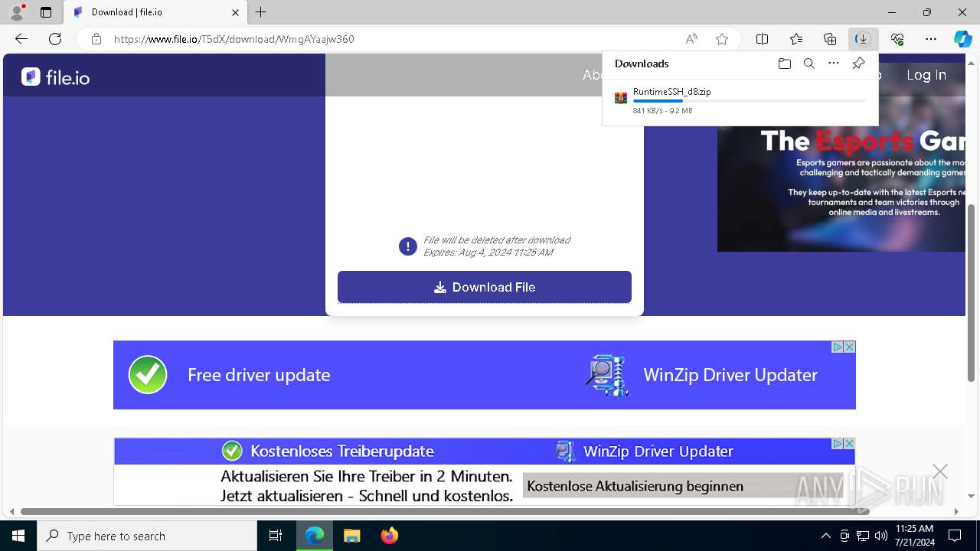Open Favorites list icon
Screen dimensions: 980x551
(796, 39)
